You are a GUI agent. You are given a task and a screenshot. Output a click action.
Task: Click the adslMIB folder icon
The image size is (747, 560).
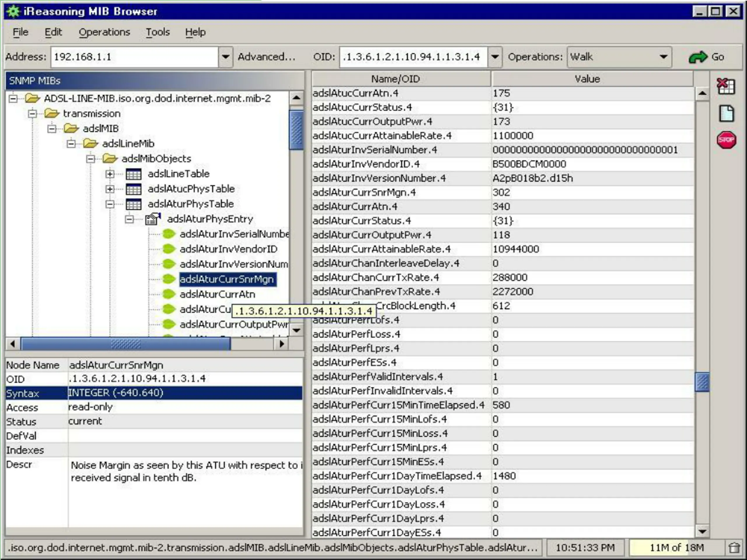tap(71, 128)
